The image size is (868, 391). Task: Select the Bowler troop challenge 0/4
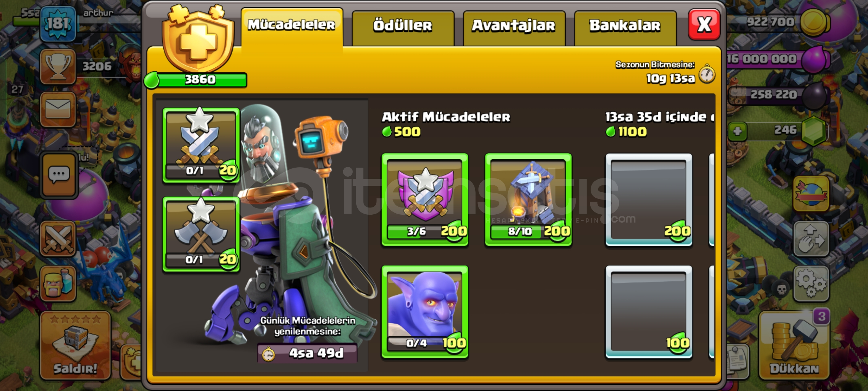point(425,312)
